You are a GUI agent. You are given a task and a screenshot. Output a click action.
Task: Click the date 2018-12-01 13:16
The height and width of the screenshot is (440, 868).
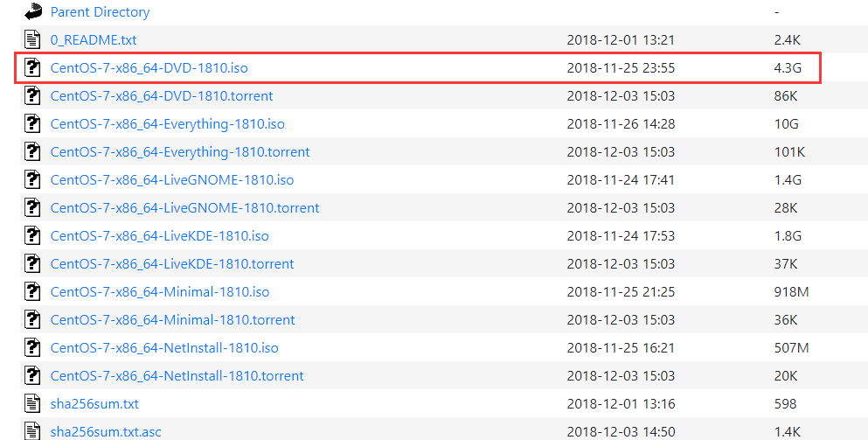(x=621, y=404)
